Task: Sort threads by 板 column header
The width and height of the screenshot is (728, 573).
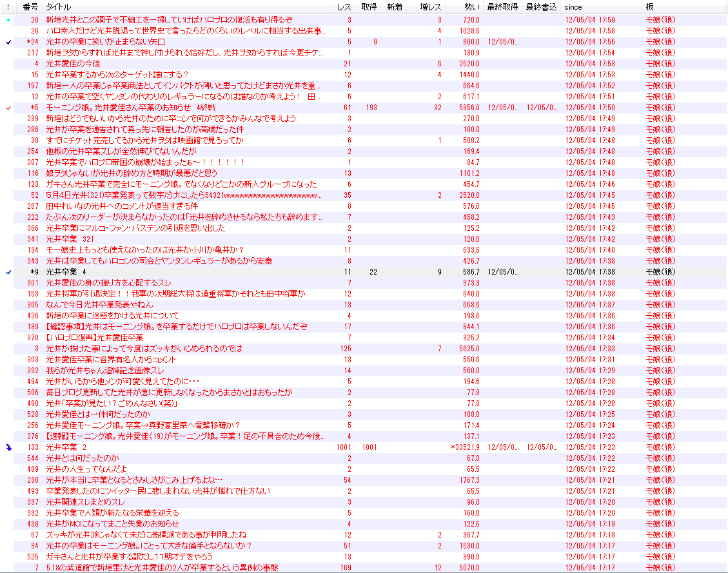Action: 684,7
